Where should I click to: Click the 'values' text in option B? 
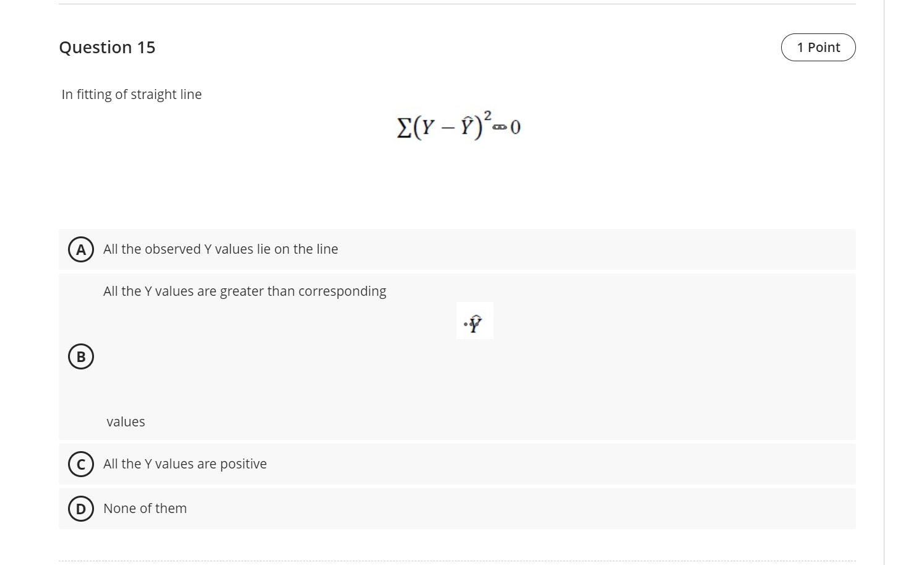click(125, 421)
